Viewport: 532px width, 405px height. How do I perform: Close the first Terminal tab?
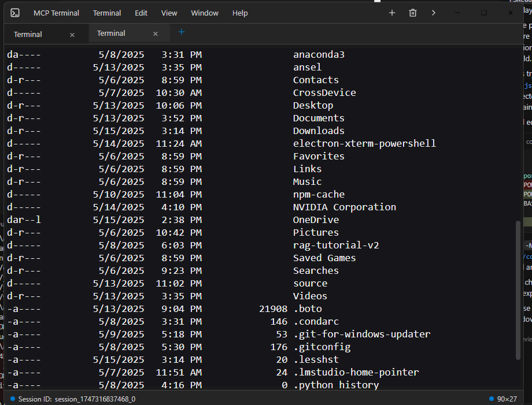coord(72,35)
